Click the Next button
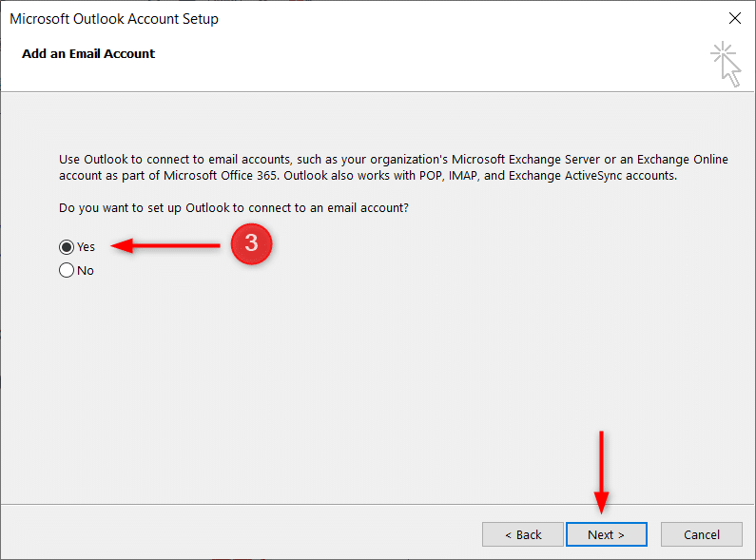This screenshot has height=560, width=756. pos(606,534)
